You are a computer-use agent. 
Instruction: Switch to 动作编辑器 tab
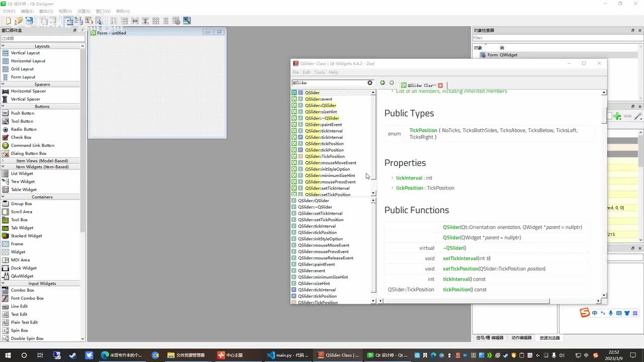[x=522, y=338]
